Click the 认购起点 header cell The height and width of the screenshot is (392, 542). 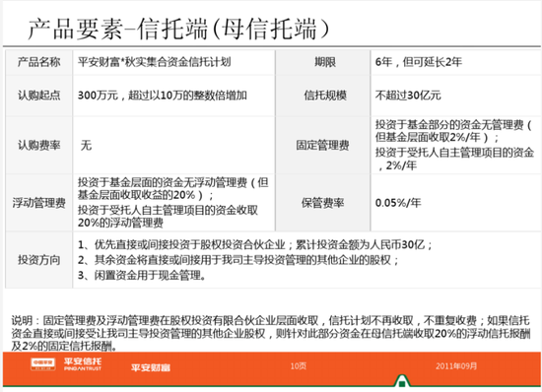(x=39, y=96)
